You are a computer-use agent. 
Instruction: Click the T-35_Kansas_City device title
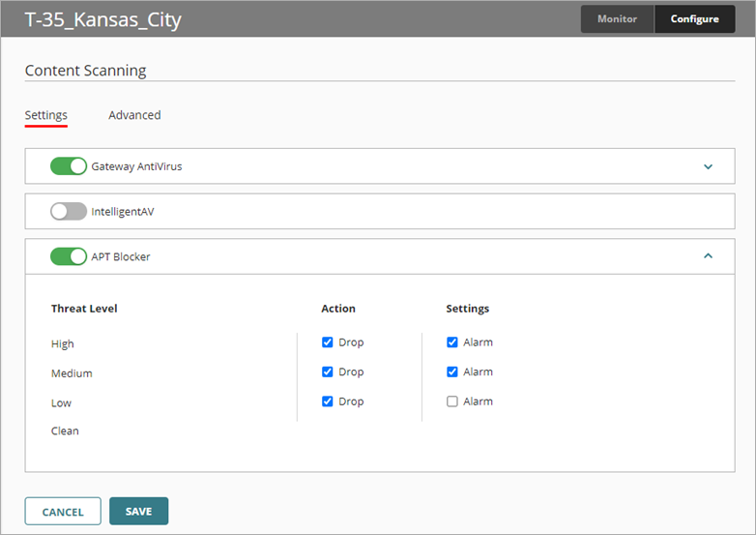[102, 19]
